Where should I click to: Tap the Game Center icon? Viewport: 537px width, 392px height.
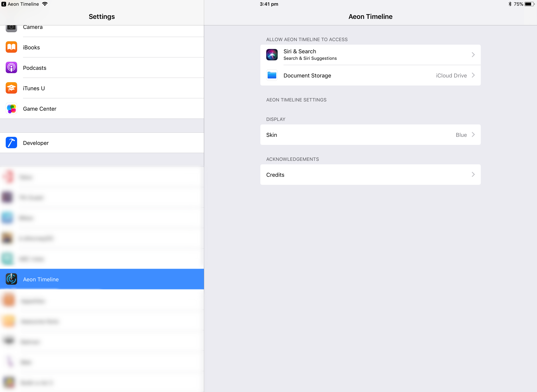(x=11, y=108)
